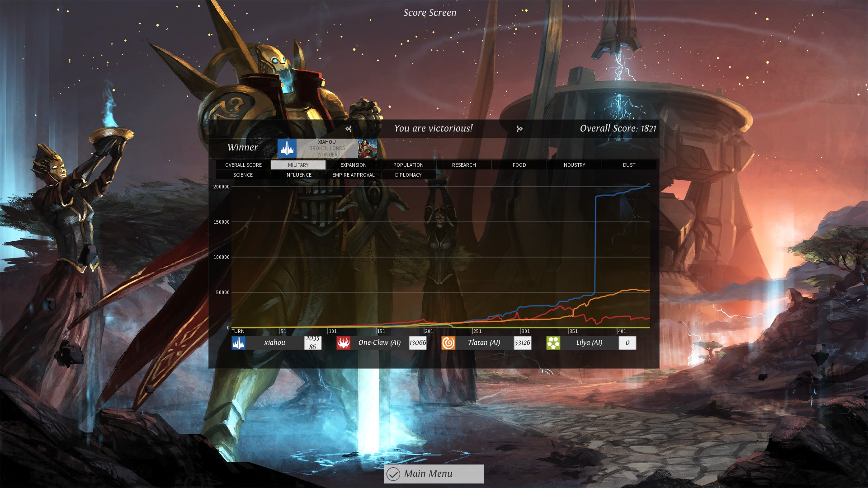Select the Military score tab
The image size is (868, 488).
click(x=298, y=165)
